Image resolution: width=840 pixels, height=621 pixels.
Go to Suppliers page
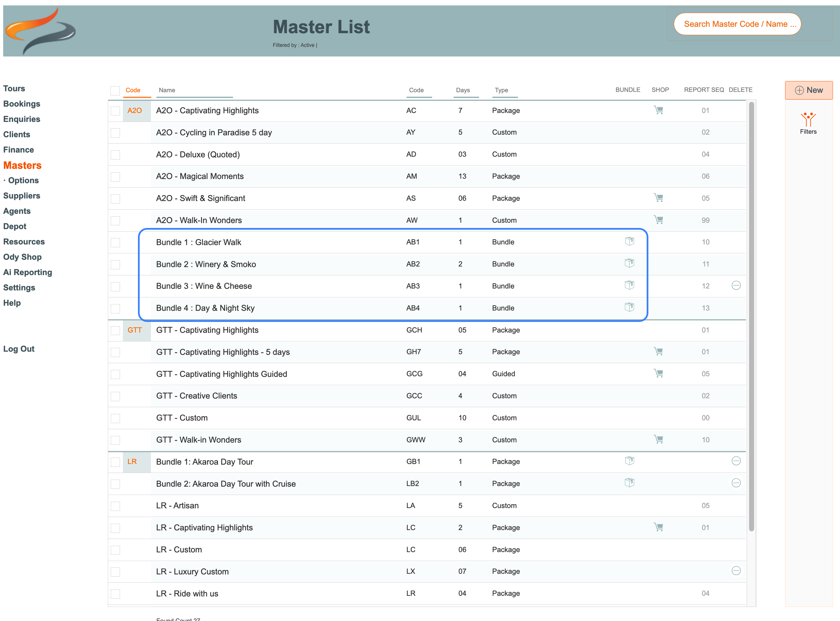point(22,196)
